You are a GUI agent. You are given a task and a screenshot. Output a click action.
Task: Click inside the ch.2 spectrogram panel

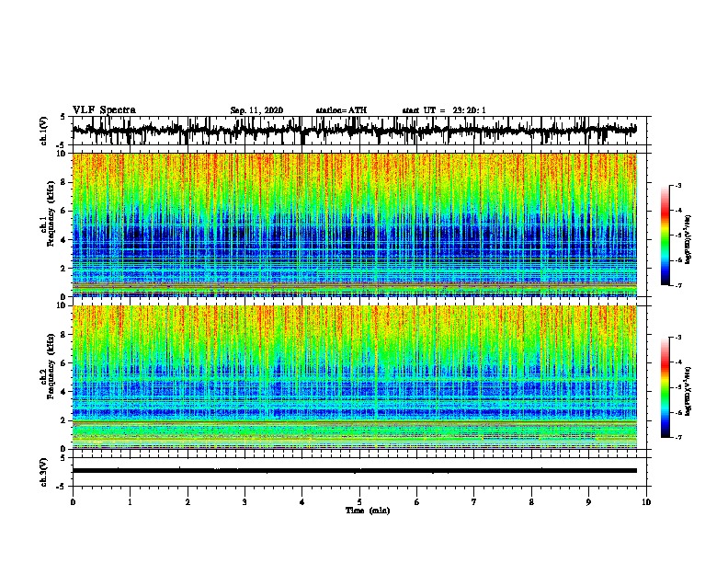[355, 377]
